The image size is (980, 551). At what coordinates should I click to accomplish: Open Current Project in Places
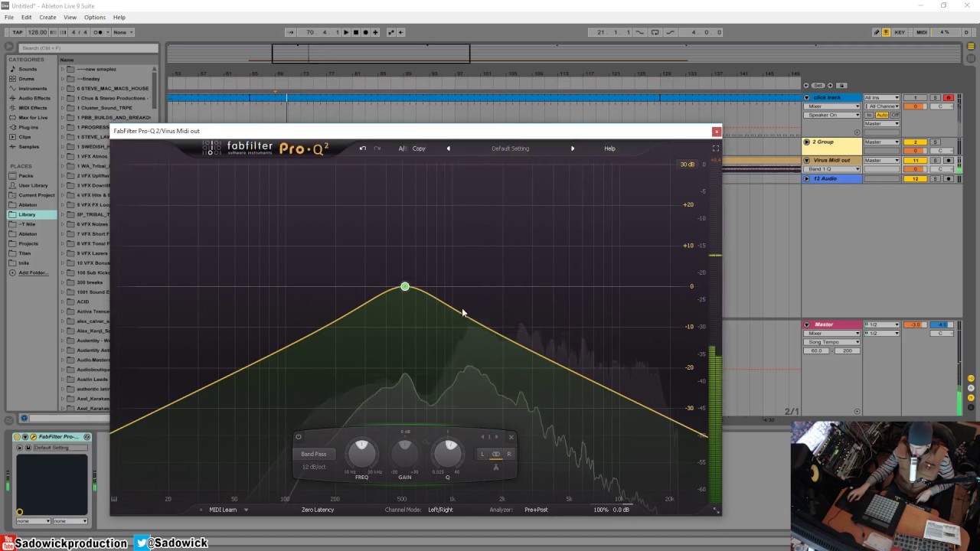pos(36,195)
